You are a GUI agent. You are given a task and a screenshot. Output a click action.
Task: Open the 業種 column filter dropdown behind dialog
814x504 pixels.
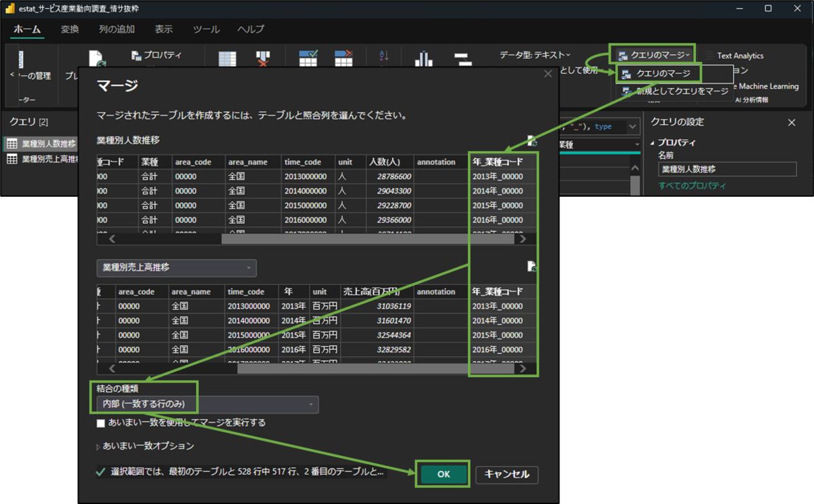click(x=637, y=144)
